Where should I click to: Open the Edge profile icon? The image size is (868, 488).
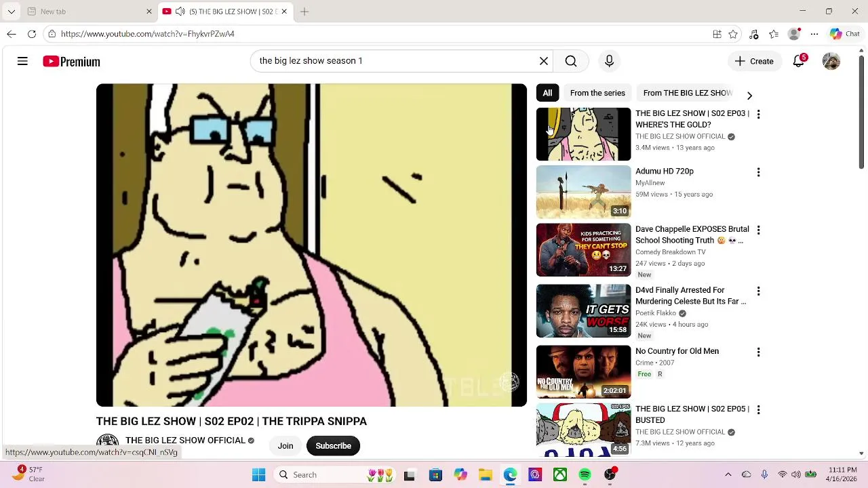click(794, 34)
